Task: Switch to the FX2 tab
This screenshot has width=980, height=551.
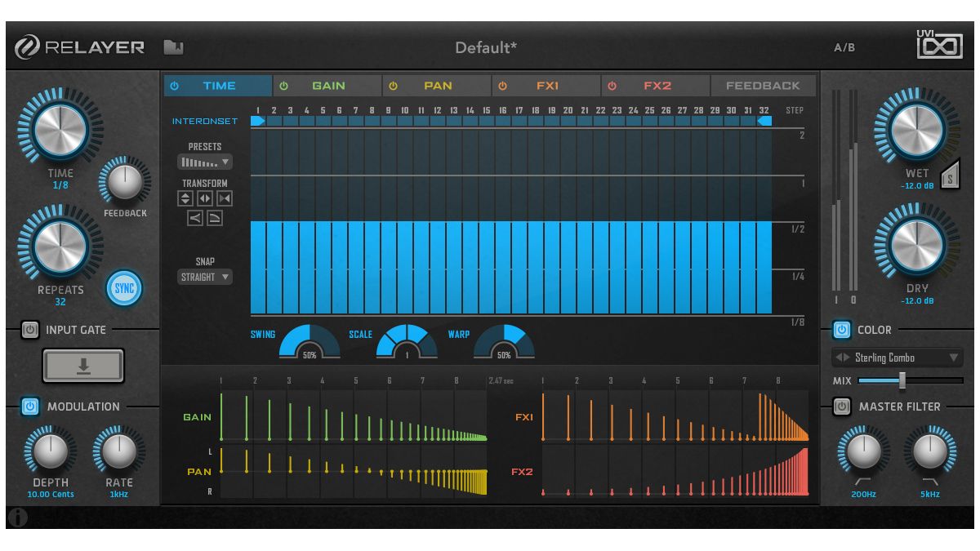Action: [656, 86]
